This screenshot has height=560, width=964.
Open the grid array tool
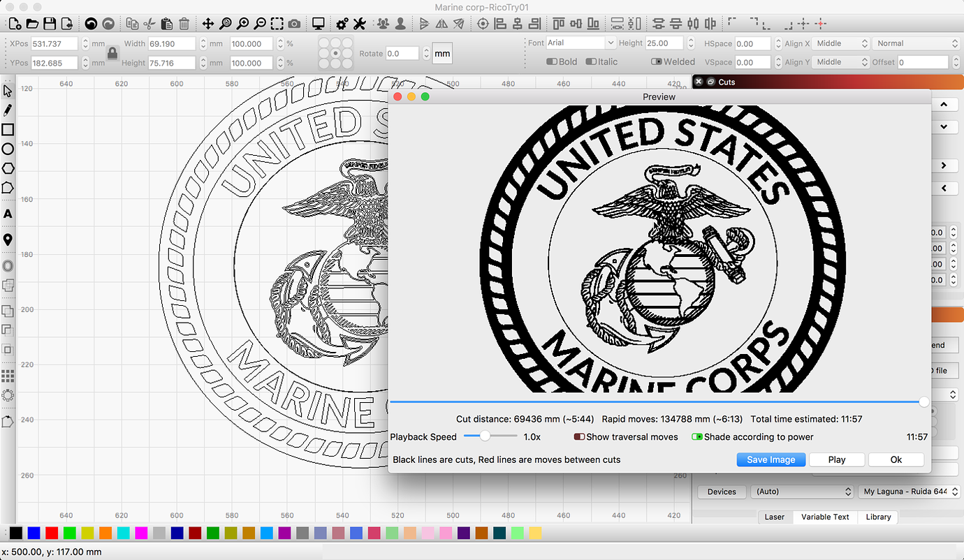click(8, 376)
